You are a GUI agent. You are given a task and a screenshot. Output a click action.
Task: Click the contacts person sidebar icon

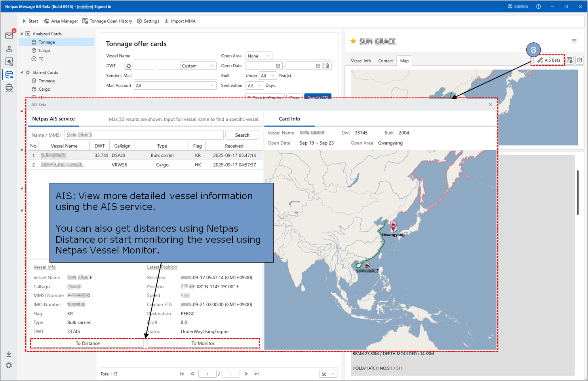9,49
